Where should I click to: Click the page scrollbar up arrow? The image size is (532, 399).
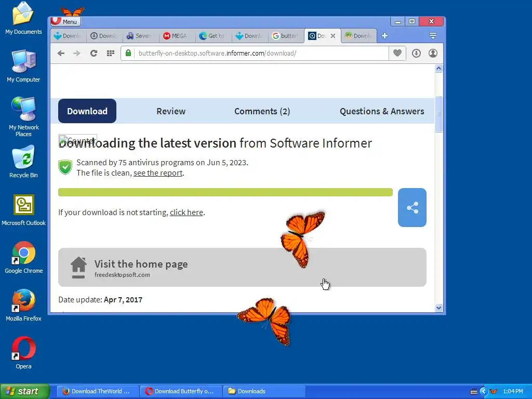(438, 69)
